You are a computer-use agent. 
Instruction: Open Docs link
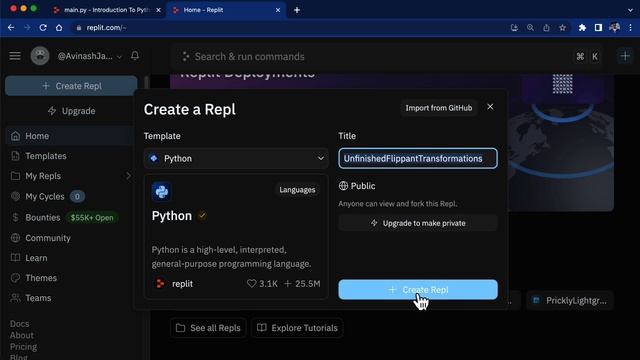[20, 324]
